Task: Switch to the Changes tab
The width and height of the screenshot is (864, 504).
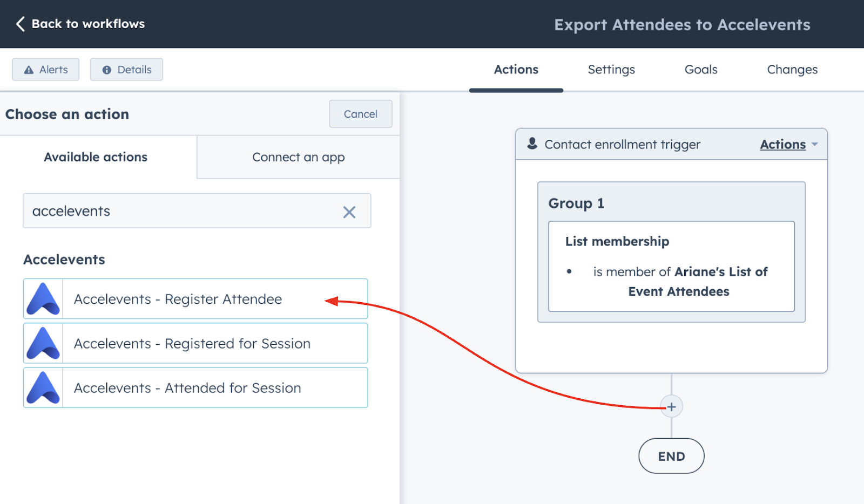Action: 792,70
